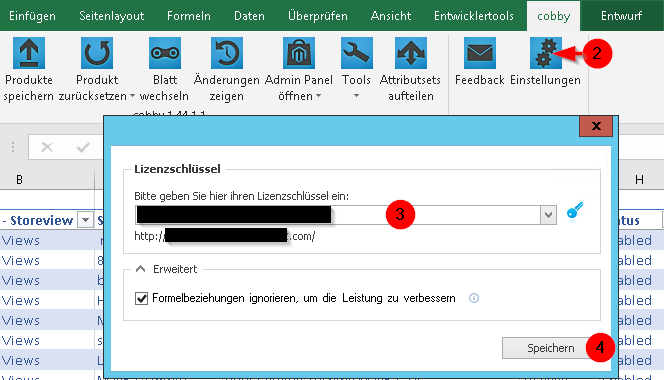Switch to Formeln ribbon tab

[189, 16]
